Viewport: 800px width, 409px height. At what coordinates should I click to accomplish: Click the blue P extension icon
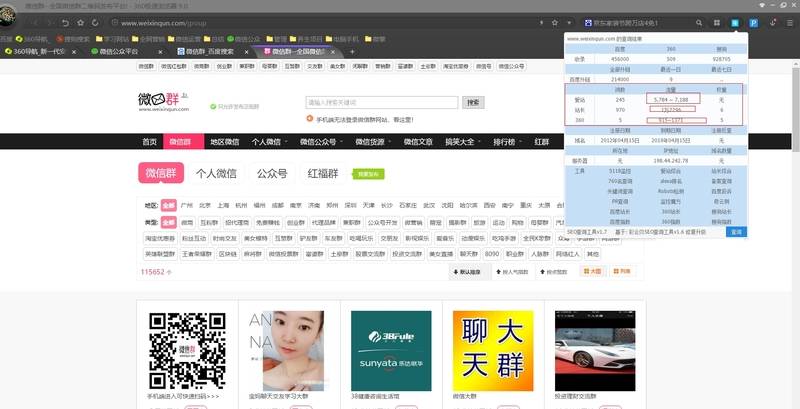coord(754,23)
